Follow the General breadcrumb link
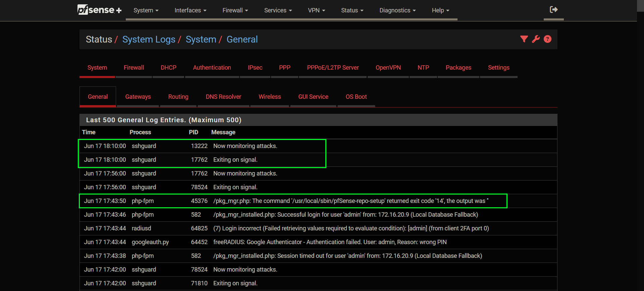The width and height of the screenshot is (644, 291). coord(242,40)
